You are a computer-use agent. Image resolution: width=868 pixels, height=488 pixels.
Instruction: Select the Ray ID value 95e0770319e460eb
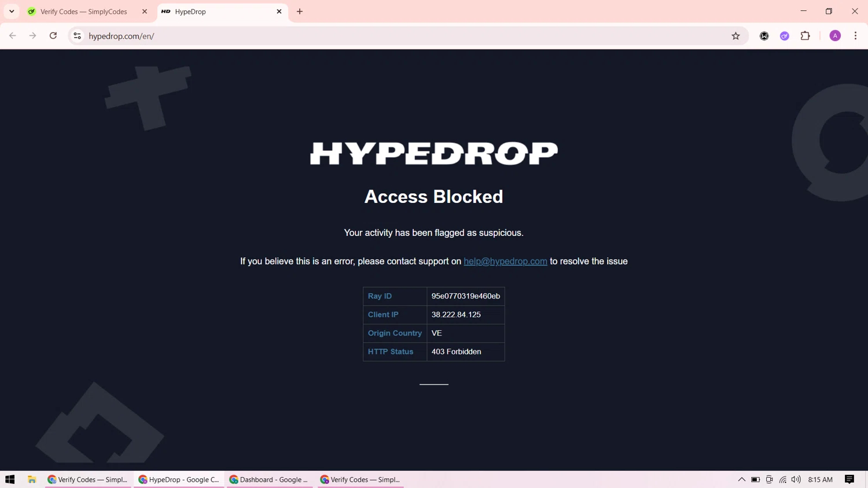tap(466, 296)
